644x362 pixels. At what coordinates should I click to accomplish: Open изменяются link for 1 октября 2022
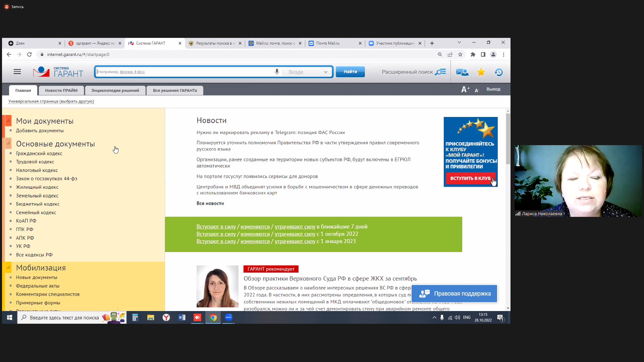pyautogui.click(x=255, y=234)
